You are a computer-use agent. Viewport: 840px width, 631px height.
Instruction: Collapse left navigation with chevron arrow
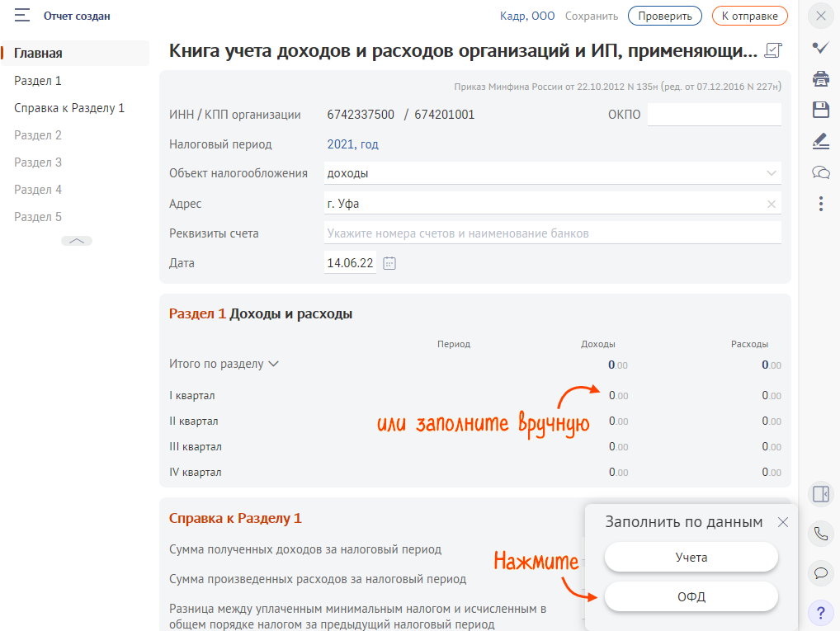(76, 240)
